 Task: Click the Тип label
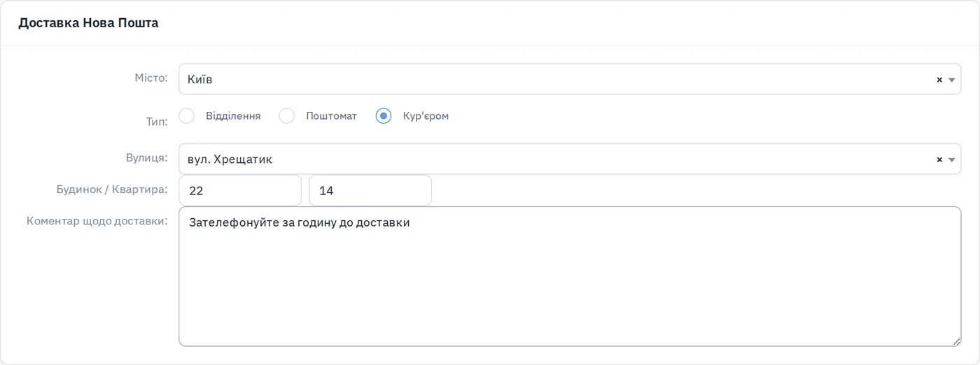click(x=157, y=122)
